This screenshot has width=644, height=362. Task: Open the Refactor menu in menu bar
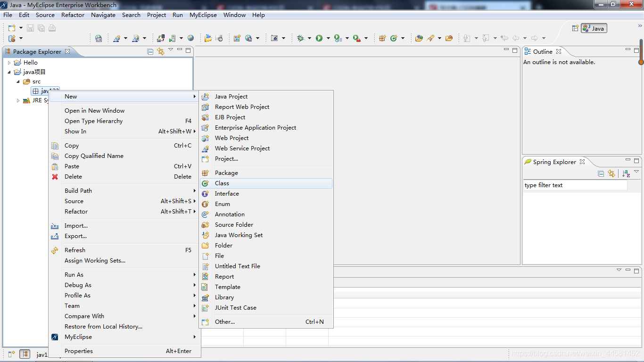click(x=73, y=15)
